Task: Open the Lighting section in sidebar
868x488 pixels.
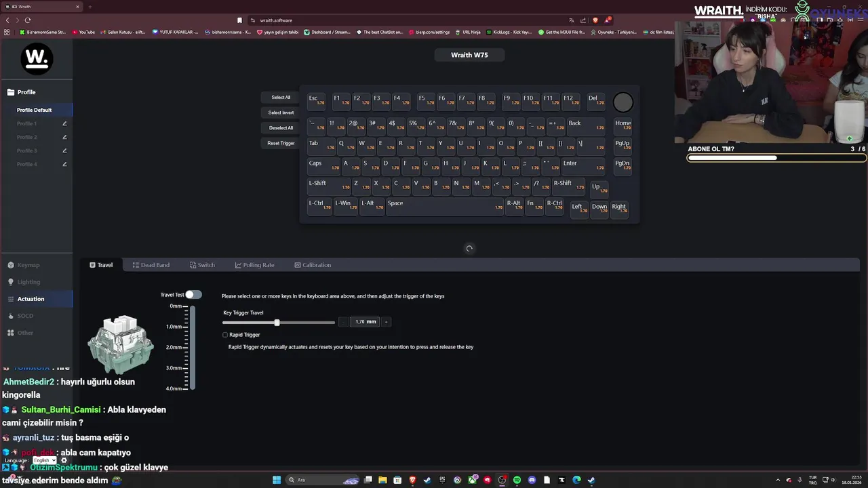Action: click(x=36, y=282)
